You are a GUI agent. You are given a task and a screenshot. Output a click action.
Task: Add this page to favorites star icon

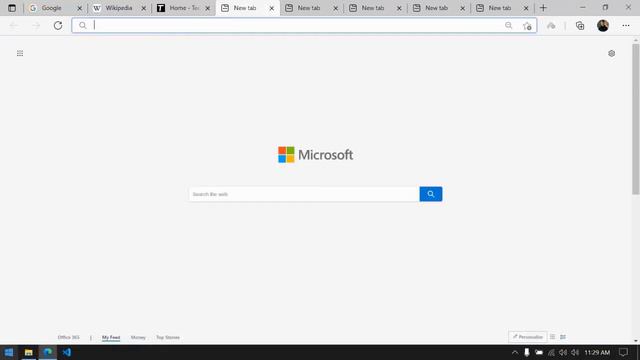coord(527,26)
